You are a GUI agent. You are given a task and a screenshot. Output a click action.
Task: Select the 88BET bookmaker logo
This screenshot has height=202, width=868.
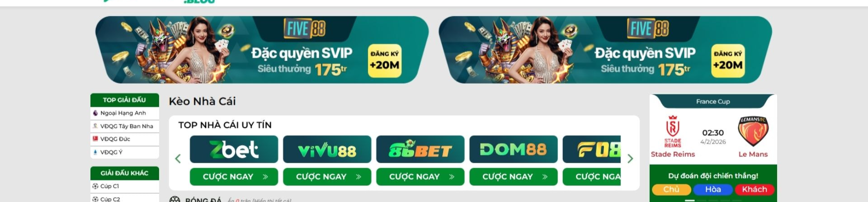coord(420,149)
